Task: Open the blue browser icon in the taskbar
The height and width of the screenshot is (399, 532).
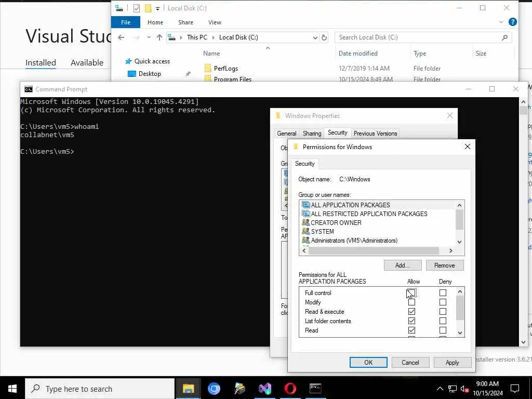Action: tap(214, 389)
